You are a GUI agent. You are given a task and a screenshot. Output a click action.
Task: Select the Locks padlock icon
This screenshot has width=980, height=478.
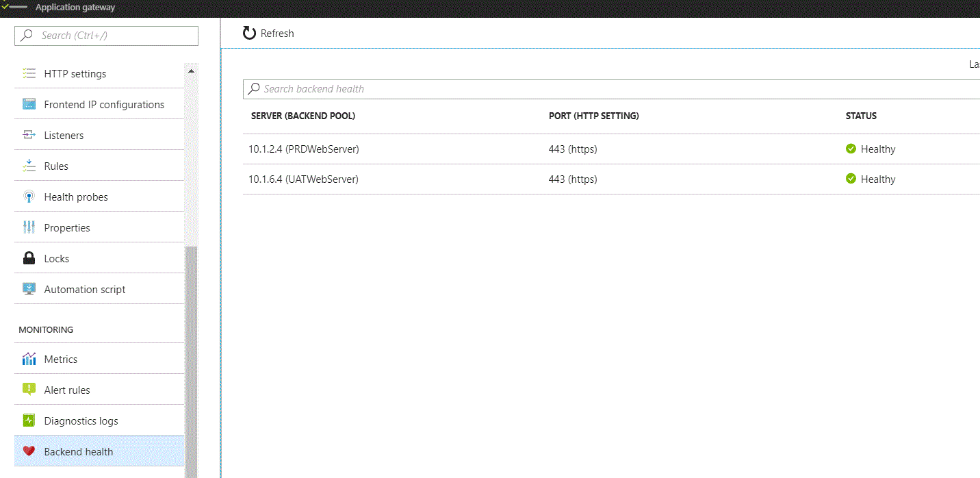tap(29, 258)
